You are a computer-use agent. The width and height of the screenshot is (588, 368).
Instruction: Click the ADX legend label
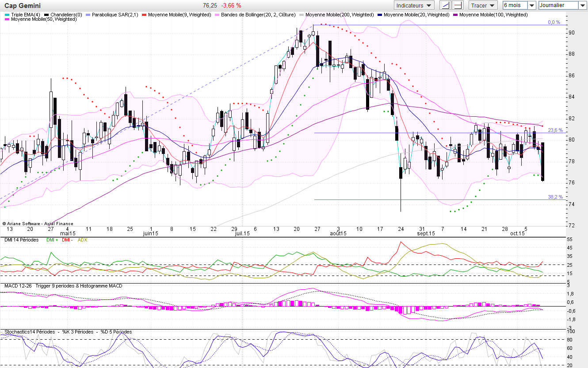pos(82,240)
